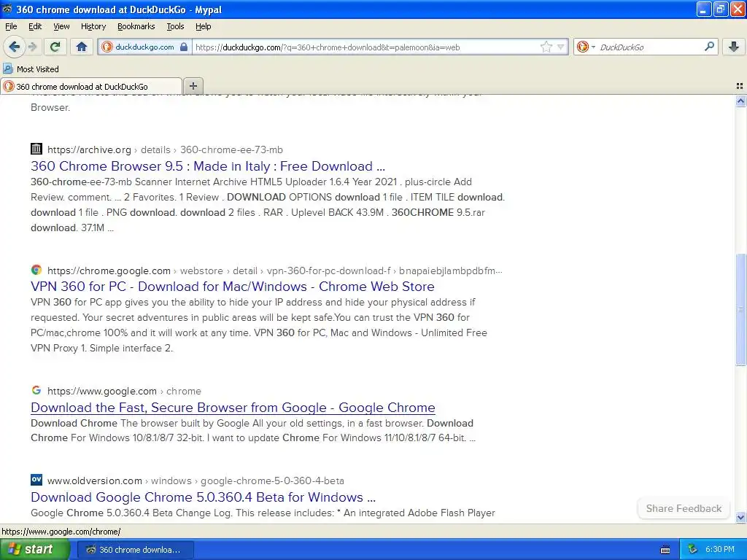
Task: Reload the current page
Action: 55,47
